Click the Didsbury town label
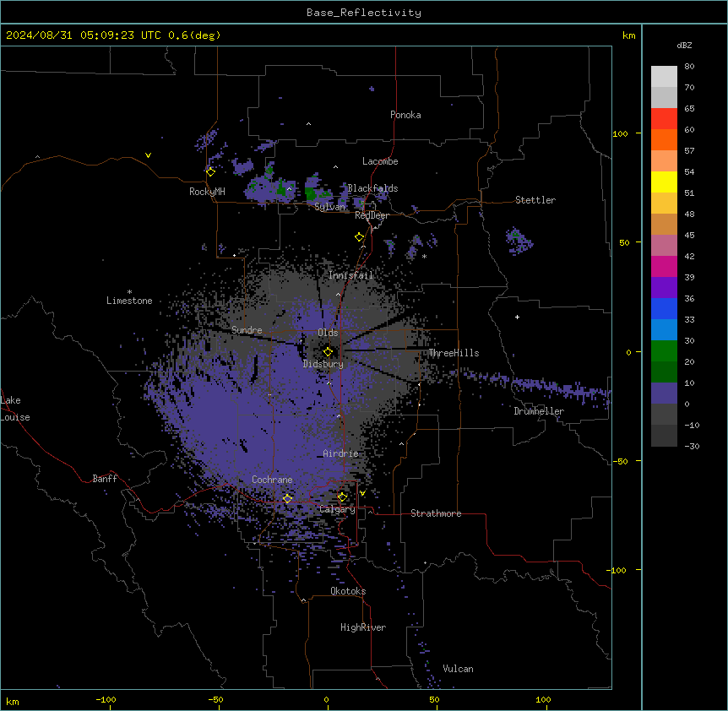Screen dimensions: 728x711 click(323, 364)
